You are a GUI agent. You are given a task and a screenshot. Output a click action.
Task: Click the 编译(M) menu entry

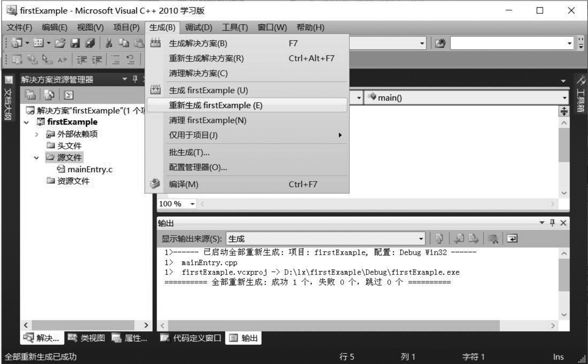[x=247, y=184]
